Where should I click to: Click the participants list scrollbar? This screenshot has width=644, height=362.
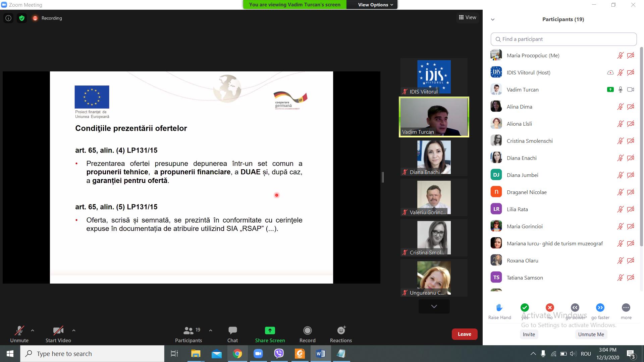click(x=642, y=147)
